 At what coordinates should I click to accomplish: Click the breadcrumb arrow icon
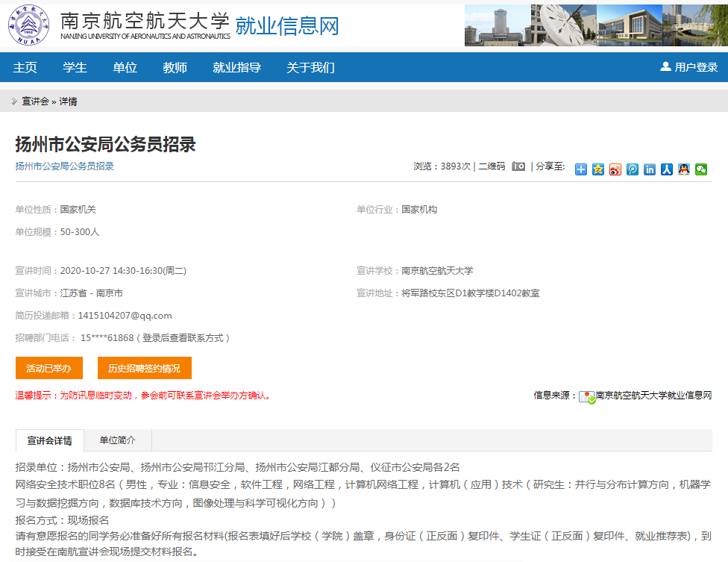coord(14,101)
